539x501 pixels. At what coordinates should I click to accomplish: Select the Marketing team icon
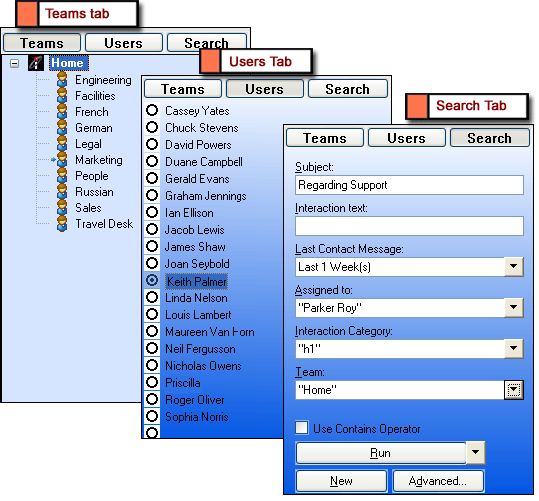[62, 160]
